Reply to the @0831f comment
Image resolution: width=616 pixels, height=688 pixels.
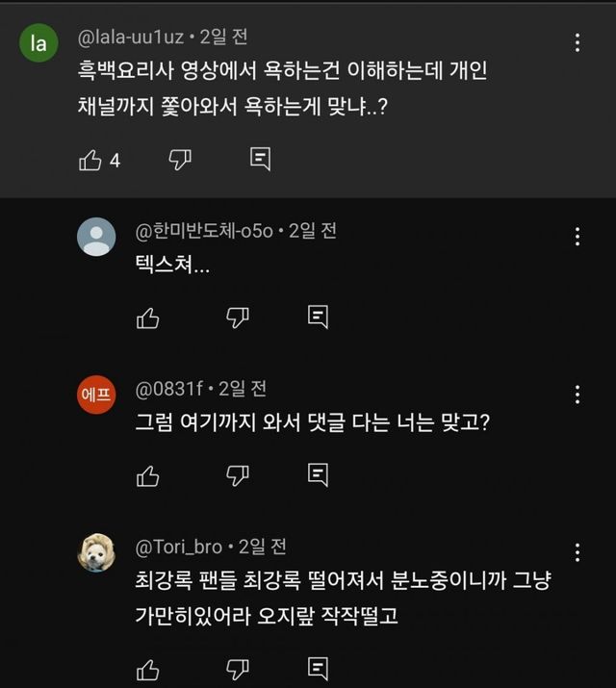(x=318, y=474)
